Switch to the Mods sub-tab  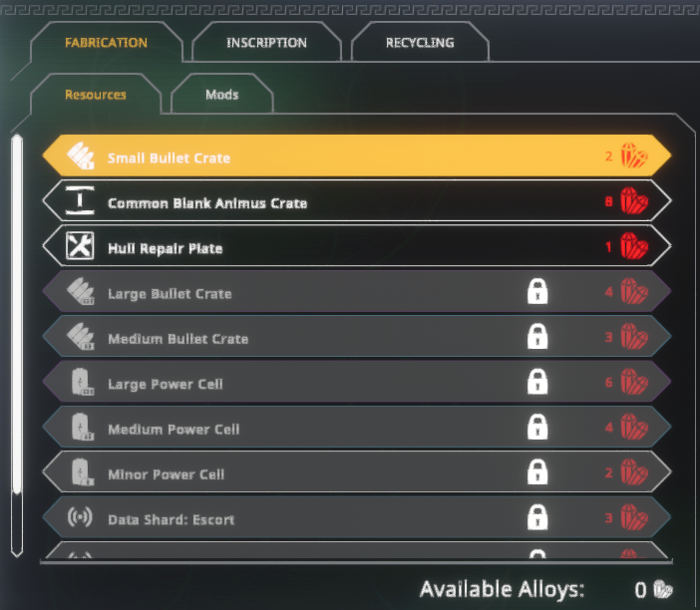222,95
